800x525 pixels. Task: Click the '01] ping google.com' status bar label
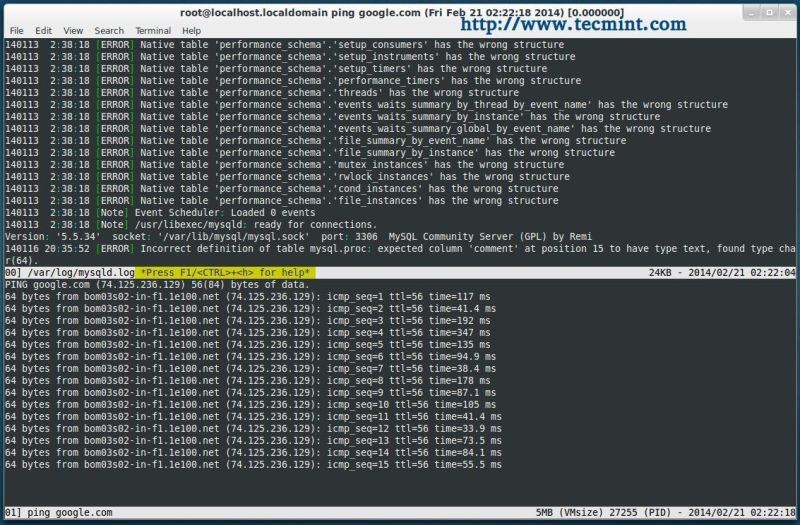point(59,512)
